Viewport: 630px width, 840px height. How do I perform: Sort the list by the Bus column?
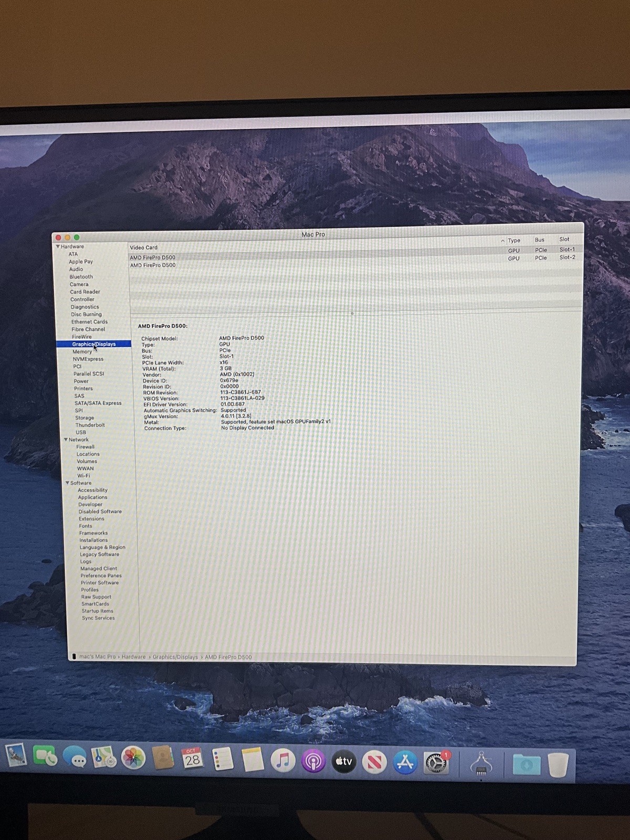(540, 240)
